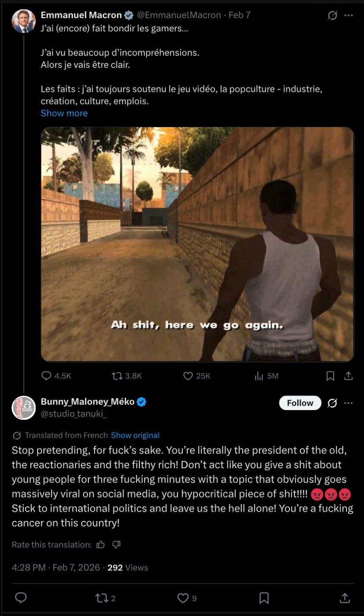Screen dimensions: 364x616
Task: Open the GTA San Andreas meme image
Action: [x=197, y=244]
